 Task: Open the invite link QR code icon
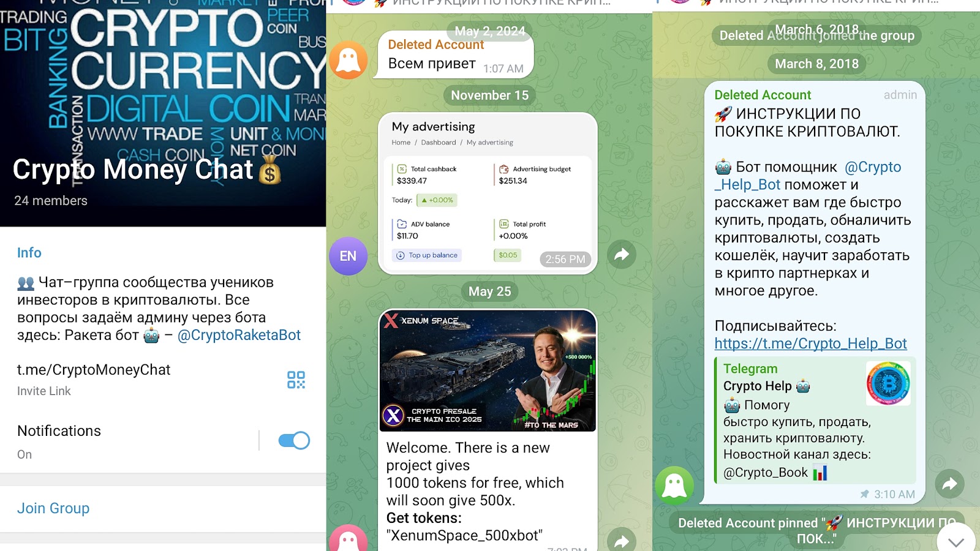296,380
